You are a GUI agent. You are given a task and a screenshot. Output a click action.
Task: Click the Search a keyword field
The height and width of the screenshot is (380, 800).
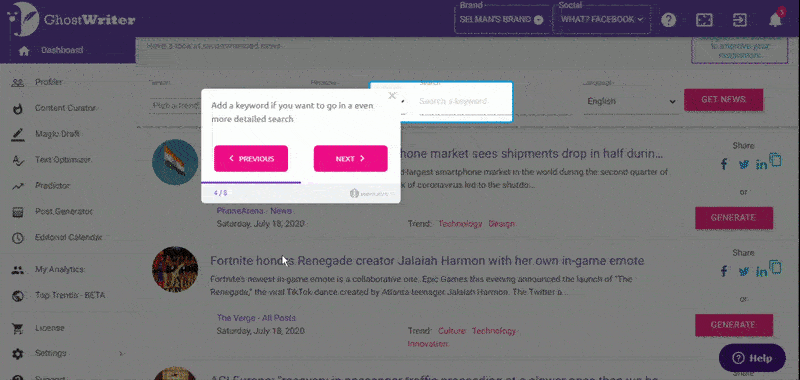pyautogui.click(x=462, y=102)
